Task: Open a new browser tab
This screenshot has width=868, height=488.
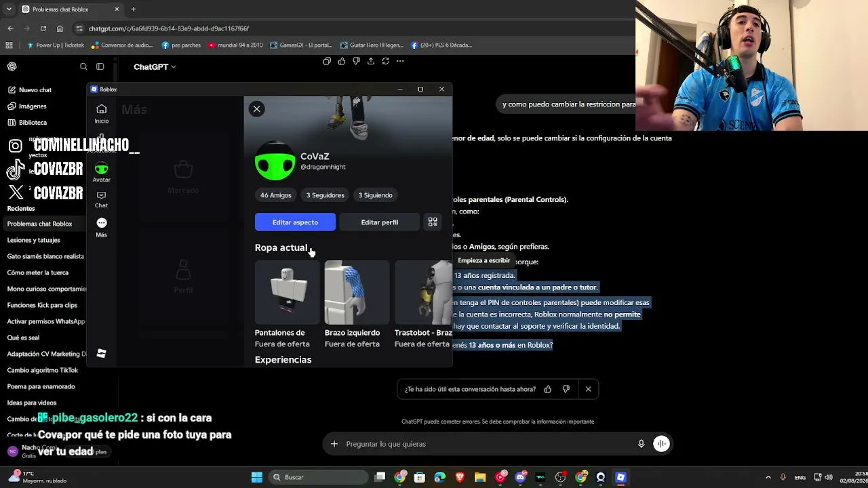Action: tap(133, 9)
